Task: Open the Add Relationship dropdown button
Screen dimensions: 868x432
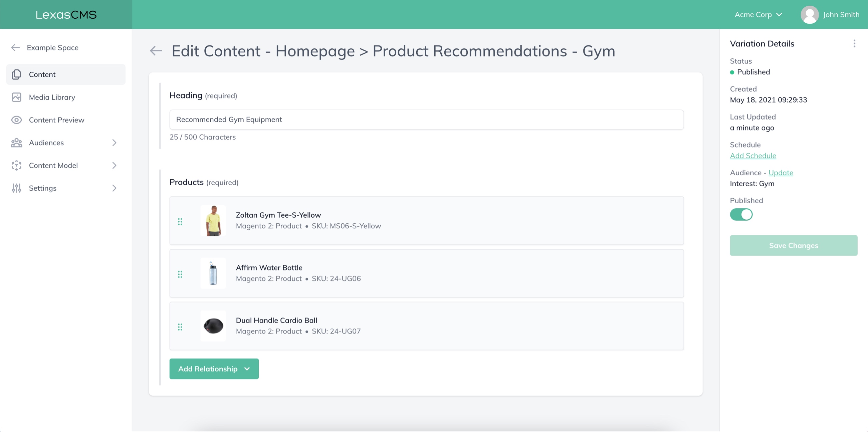Action: [x=214, y=369]
